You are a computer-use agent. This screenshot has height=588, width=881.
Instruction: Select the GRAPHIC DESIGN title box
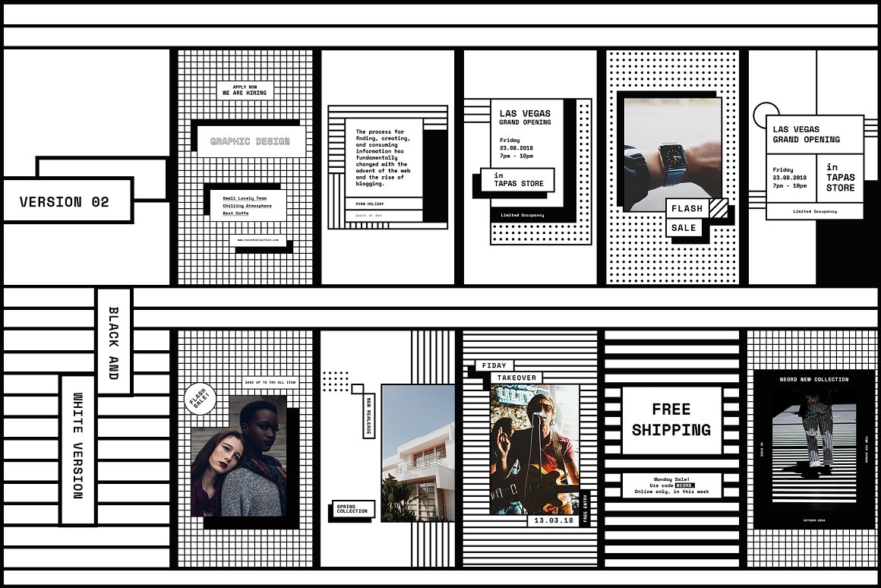(250, 141)
